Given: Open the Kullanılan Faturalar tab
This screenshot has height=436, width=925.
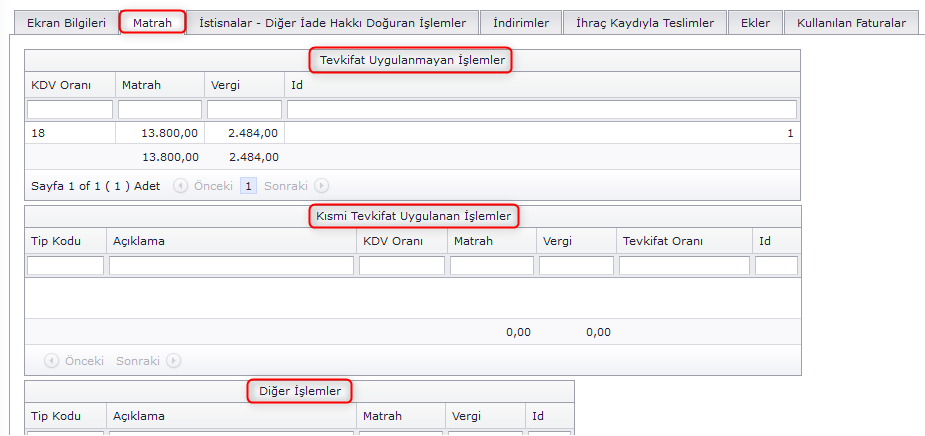Looking at the screenshot, I should [x=851, y=22].
